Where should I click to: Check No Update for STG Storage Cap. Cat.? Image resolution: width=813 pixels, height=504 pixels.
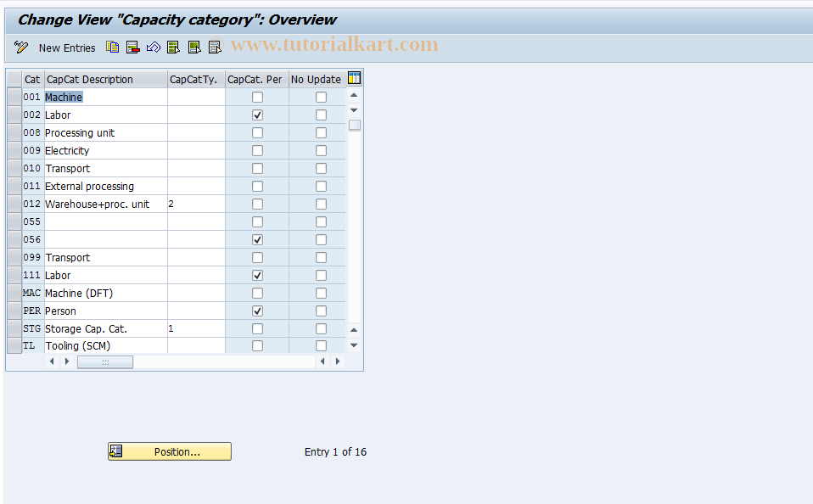(321, 328)
